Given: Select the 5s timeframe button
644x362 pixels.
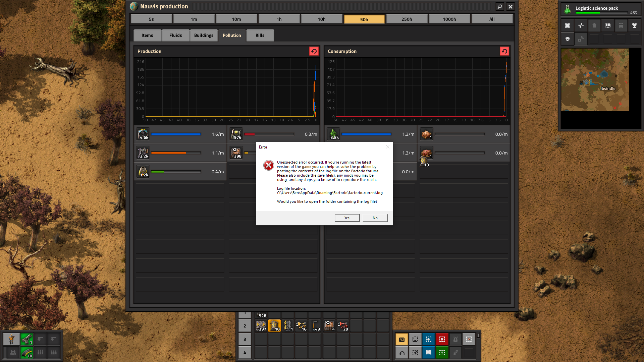Looking at the screenshot, I should tap(151, 19).
